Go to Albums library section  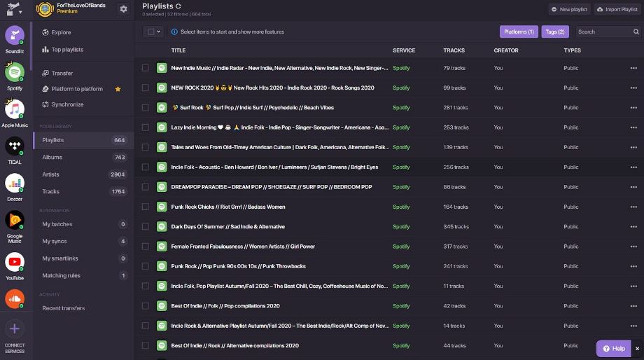tap(83, 158)
